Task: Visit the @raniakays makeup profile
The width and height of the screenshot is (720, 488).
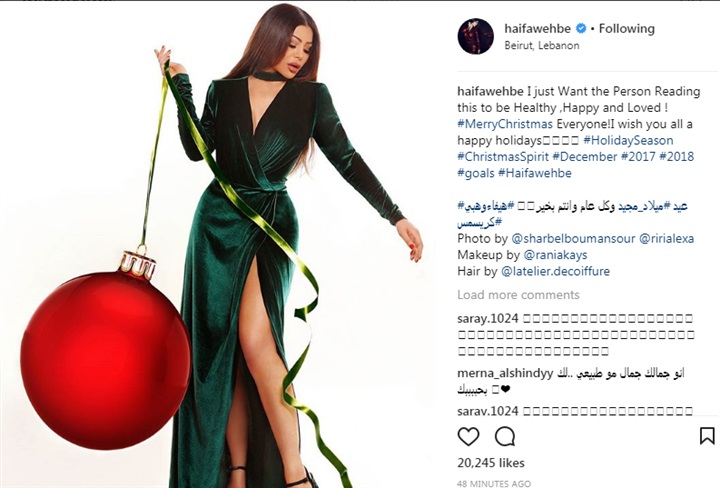Action: pyautogui.click(x=555, y=255)
